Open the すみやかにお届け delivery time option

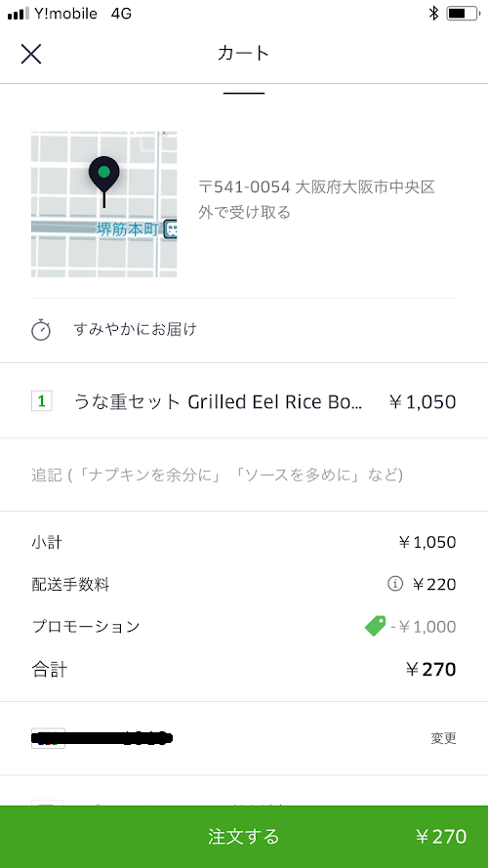pos(244,330)
